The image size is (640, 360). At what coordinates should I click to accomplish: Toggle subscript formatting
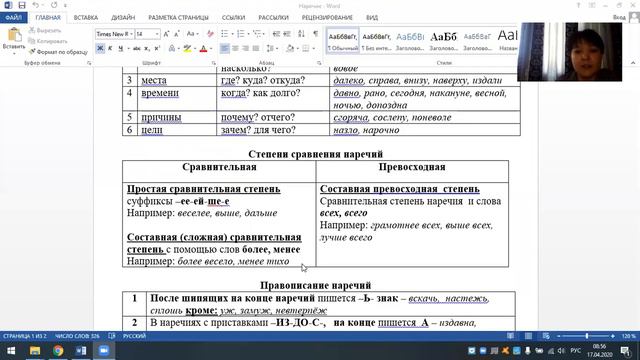point(147,49)
